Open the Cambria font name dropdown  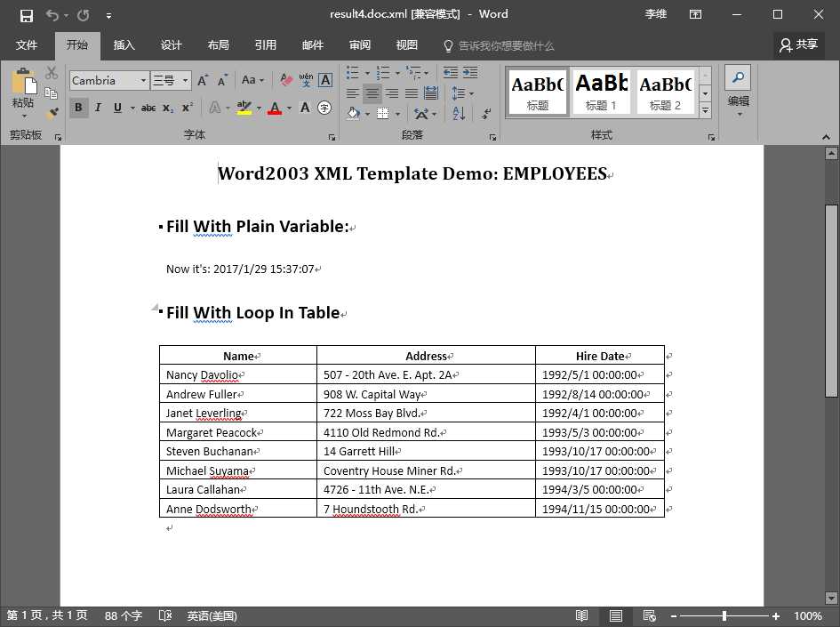(143, 80)
